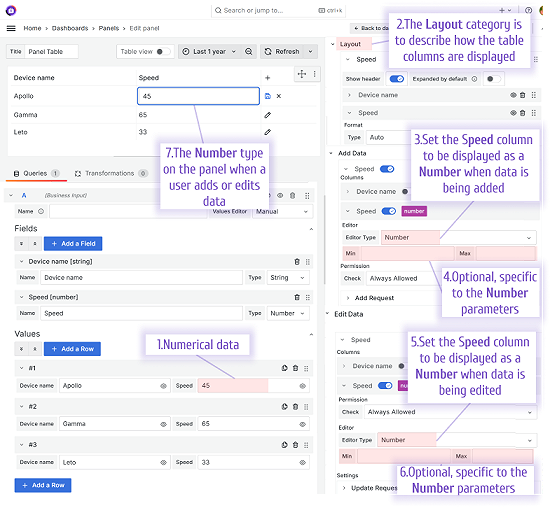
Task: Open the Refresh interval dropdown arrow
Action: (310, 52)
